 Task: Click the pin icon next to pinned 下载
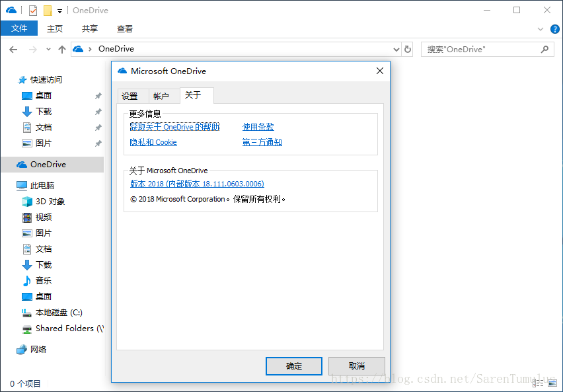98,112
